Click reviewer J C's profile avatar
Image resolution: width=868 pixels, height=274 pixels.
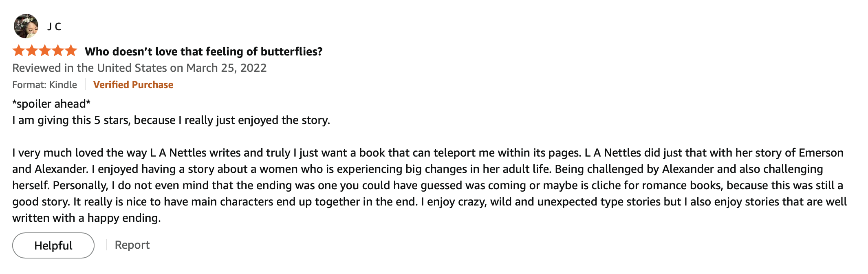click(x=26, y=26)
